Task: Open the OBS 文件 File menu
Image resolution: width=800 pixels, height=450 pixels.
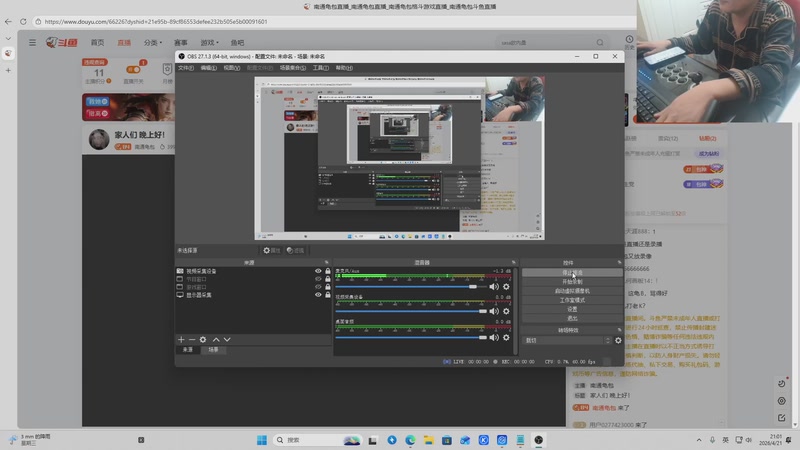Action: click(x=186, y=68)
